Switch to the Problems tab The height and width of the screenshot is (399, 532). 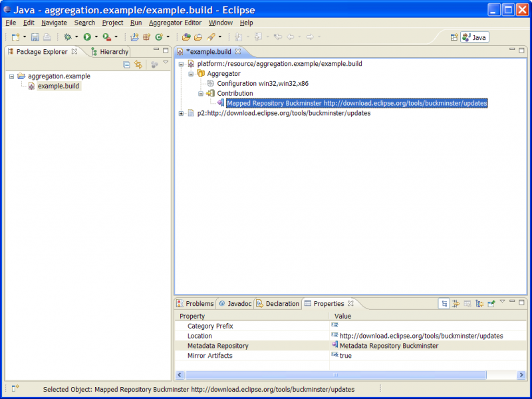[x=196, y=304]
